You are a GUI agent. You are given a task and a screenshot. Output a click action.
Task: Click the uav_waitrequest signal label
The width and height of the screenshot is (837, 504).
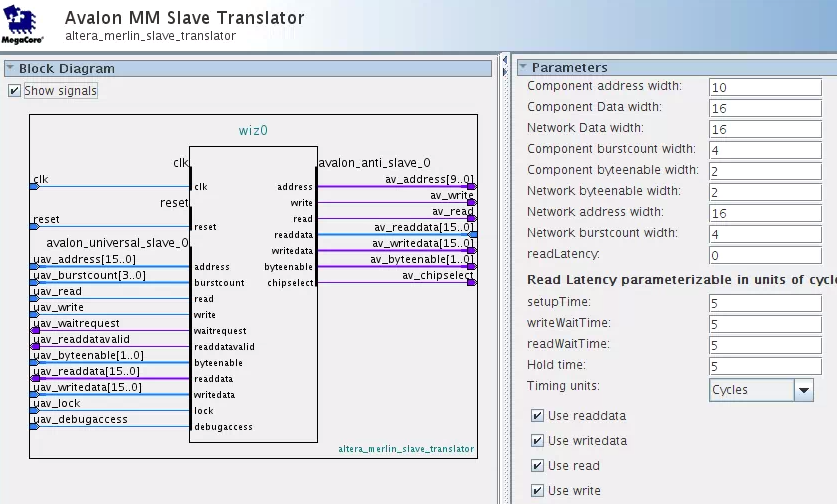tap(76, 324)
